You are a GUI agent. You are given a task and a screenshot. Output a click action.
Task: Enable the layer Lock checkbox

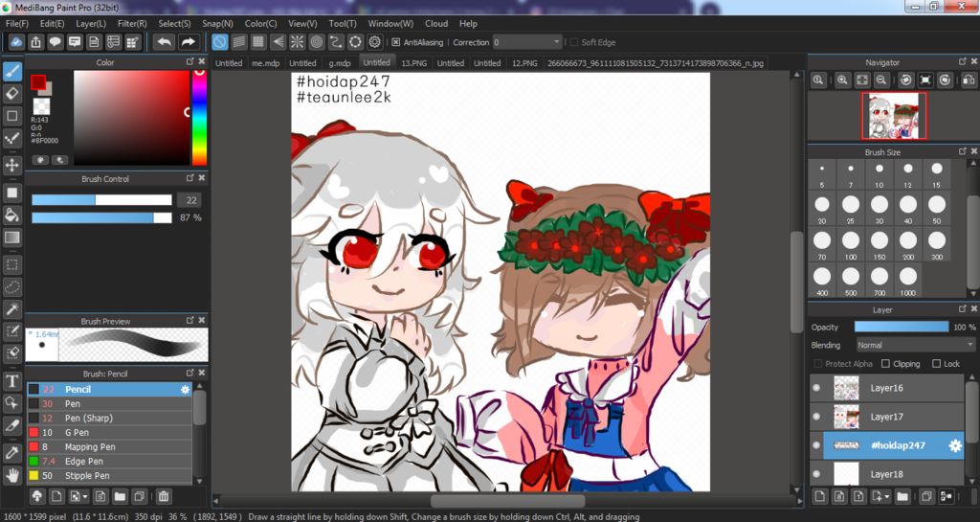[x=936, y=364]
